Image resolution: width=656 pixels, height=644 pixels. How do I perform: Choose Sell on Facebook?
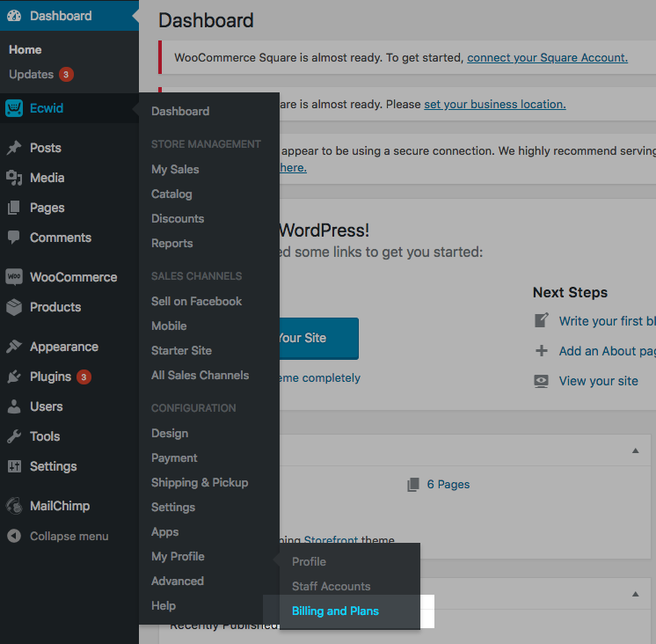[197, 301]
